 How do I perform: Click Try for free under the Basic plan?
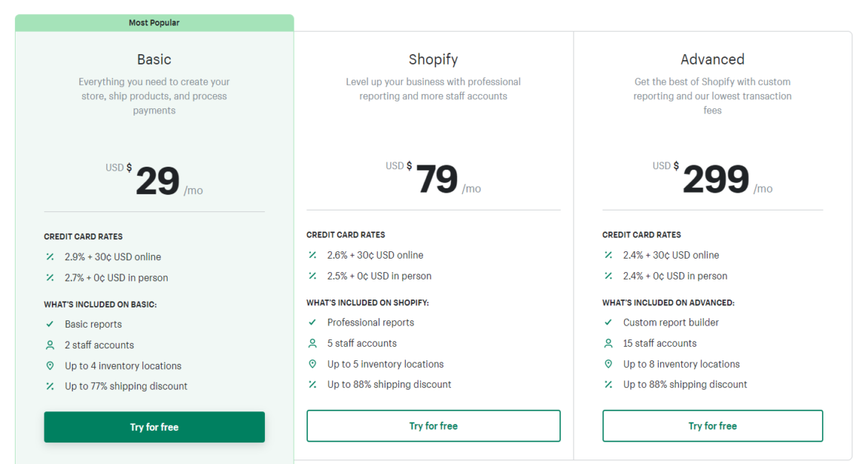click(154, 427)
